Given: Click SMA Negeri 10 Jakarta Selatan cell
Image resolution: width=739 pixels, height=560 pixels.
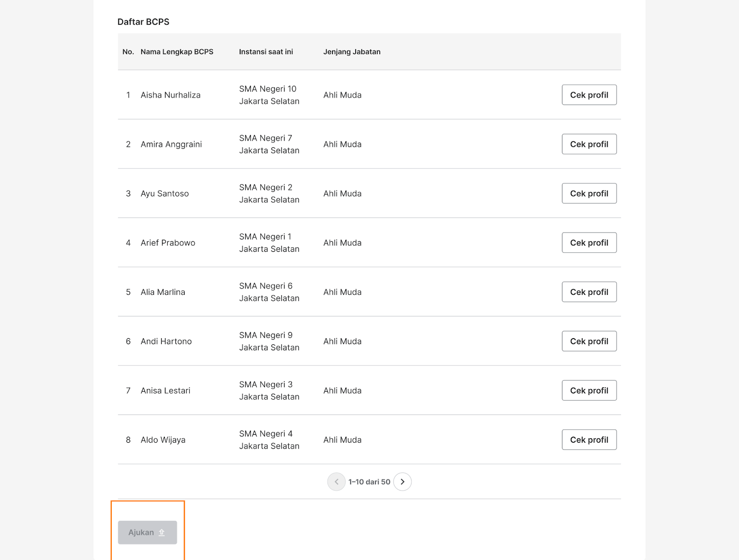Looking at the screenshot, I should (x=269, y=95).
